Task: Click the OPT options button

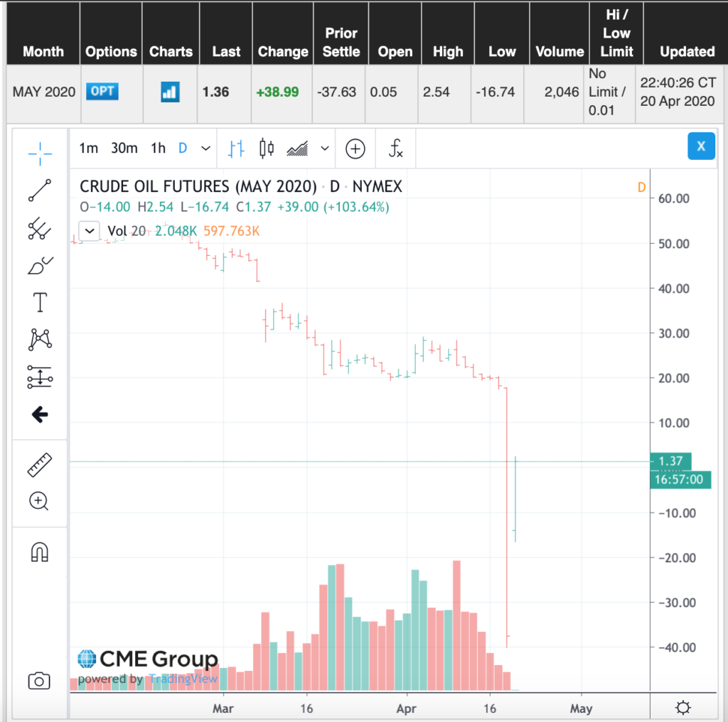Action: point(102,92)
